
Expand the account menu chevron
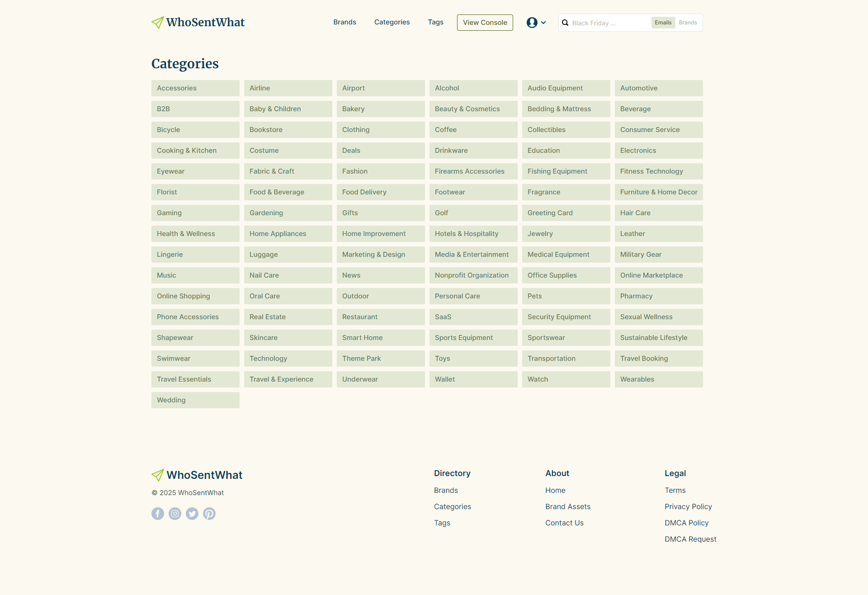pos(543,23)
